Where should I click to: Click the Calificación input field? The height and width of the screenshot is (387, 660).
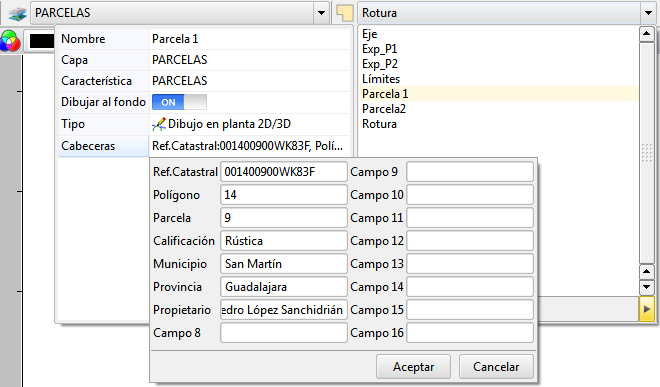[284, 241]
